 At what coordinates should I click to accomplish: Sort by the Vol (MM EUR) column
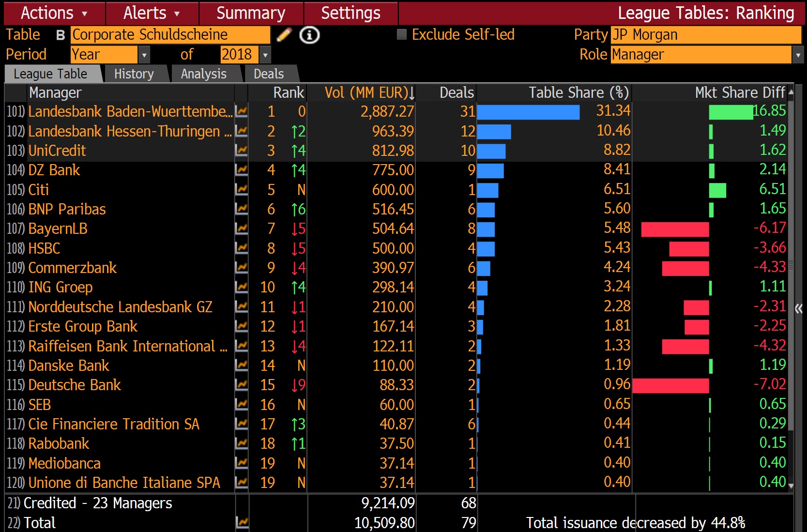pyautogui.click(x=365, y=92)
